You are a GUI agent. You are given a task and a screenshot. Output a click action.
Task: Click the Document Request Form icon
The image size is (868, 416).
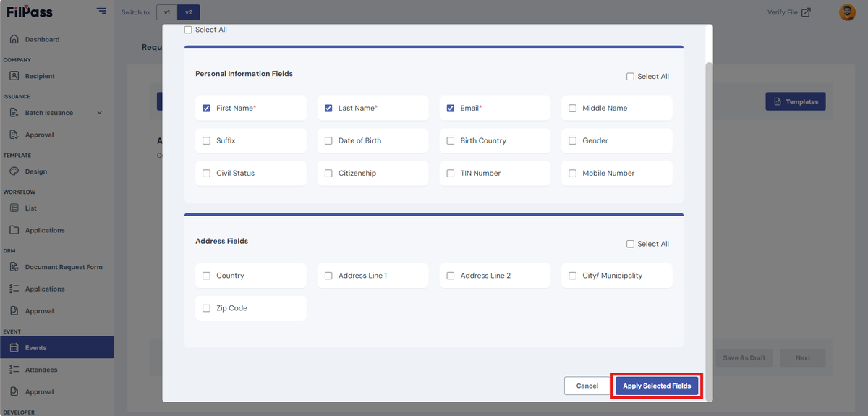click(14, 267)
